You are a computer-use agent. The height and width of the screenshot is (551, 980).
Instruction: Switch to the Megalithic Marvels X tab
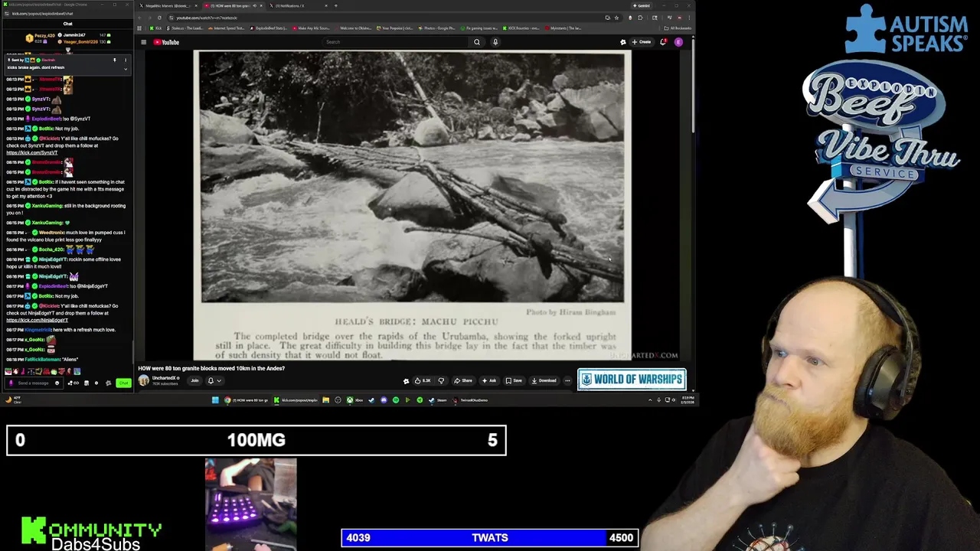[167, 5]
